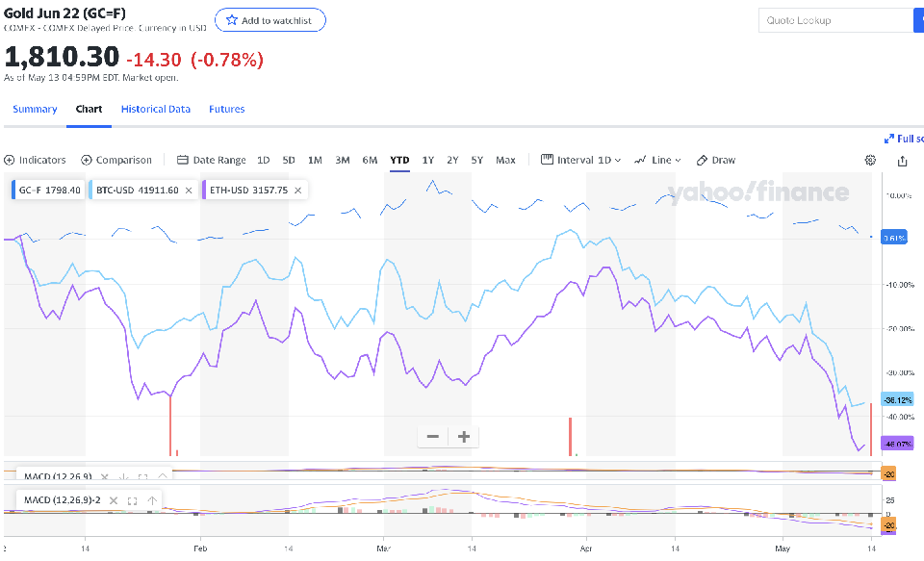Add GC=F to watchlist
924x561 pixels.
pos(269,20)
